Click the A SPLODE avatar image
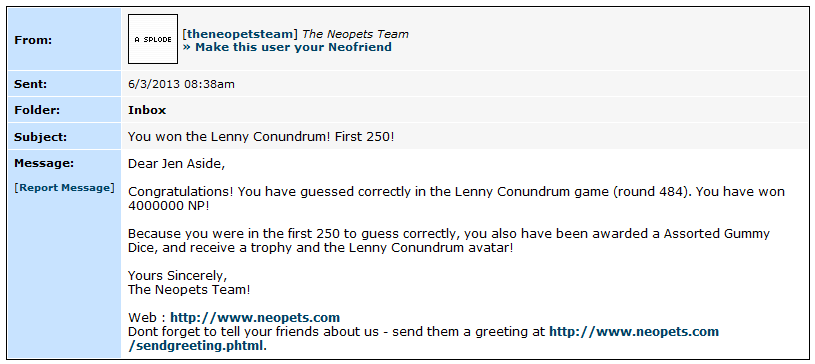Screen dimensions: 815x364 (153, 39)
